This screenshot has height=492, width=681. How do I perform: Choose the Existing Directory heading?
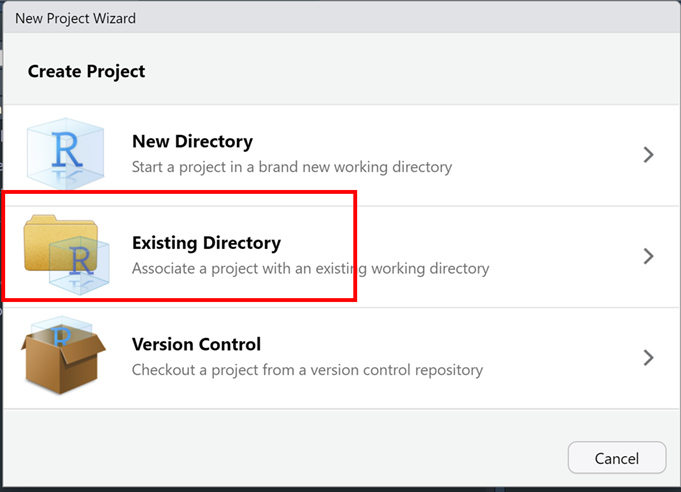(x=206, y=243)
